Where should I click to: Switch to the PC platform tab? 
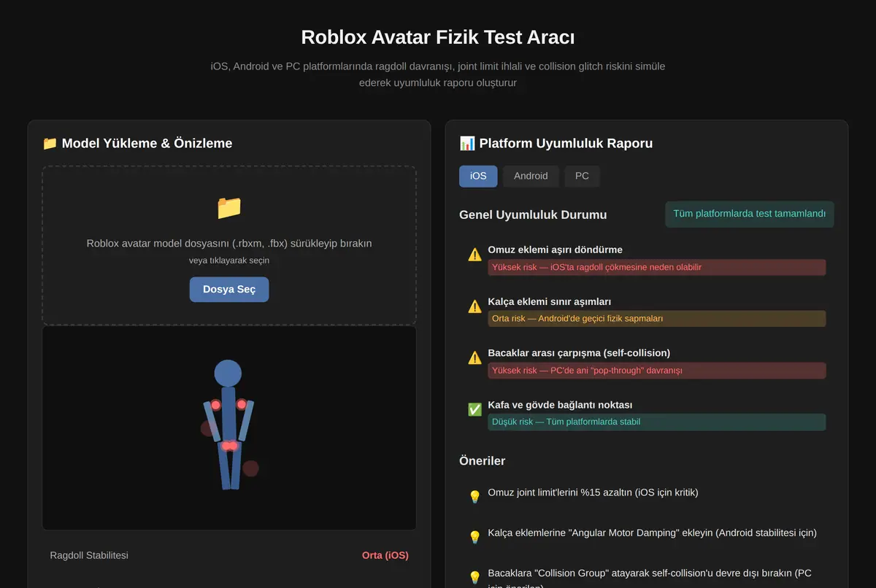[582, 176]
